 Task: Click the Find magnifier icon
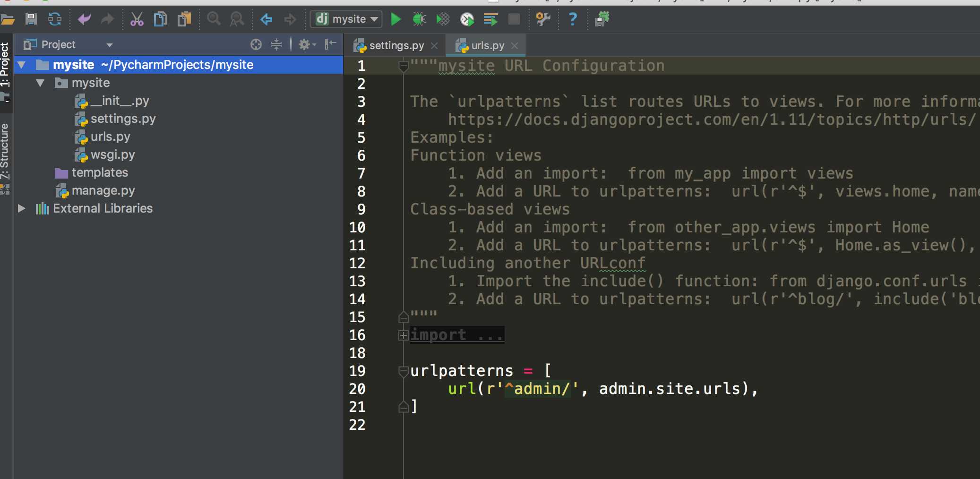[214, 19]
